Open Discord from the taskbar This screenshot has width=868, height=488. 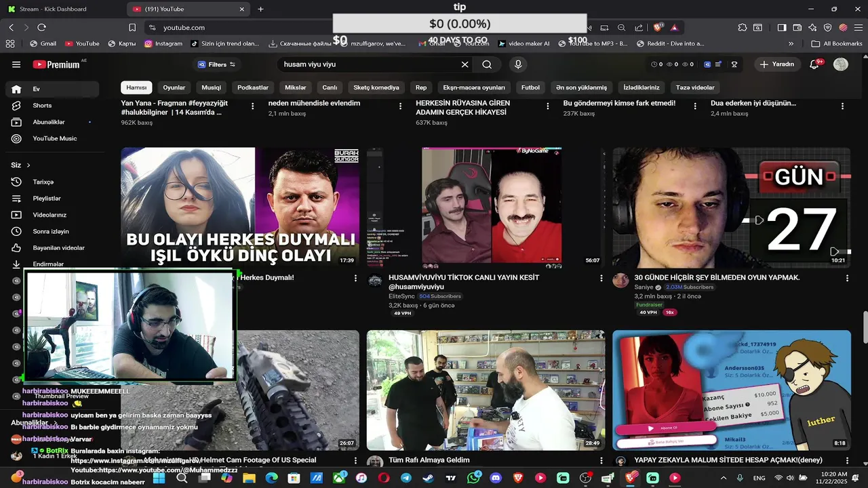point(496,478)
